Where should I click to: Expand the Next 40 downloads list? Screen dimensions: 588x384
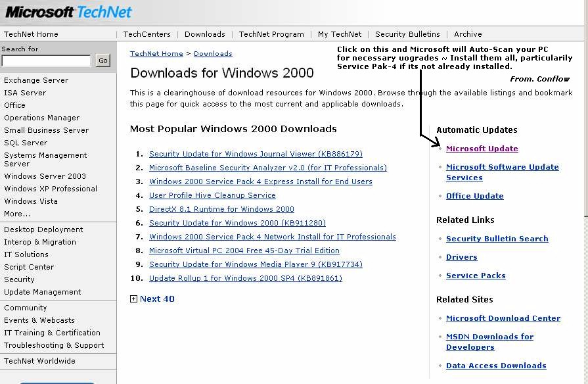click(152, 299)
